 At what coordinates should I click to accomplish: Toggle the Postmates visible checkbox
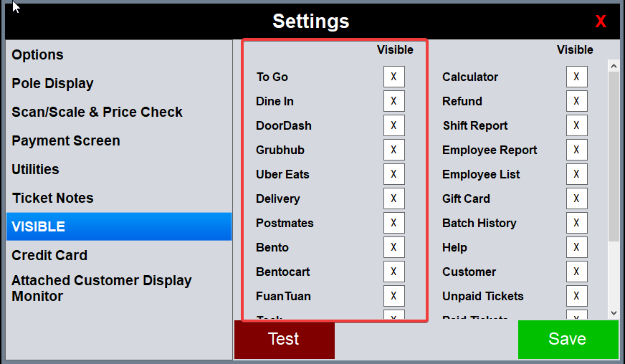click(x=393, y=224)
